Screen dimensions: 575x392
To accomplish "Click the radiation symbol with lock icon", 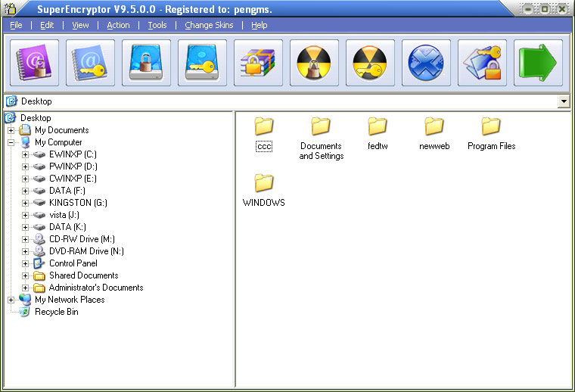I will pyautogui.click(x=314, y=63).
